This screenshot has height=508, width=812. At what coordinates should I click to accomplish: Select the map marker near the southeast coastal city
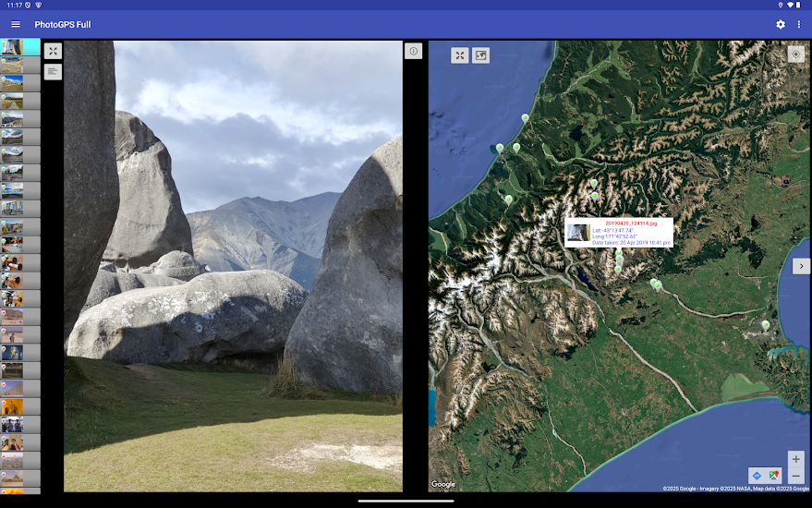766,326
